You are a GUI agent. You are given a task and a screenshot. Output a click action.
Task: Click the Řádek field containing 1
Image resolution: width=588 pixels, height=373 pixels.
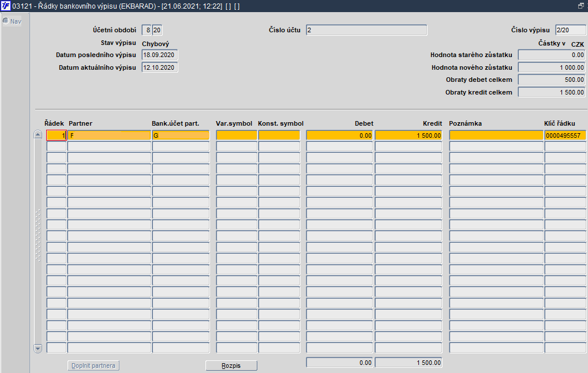point(56,135)
